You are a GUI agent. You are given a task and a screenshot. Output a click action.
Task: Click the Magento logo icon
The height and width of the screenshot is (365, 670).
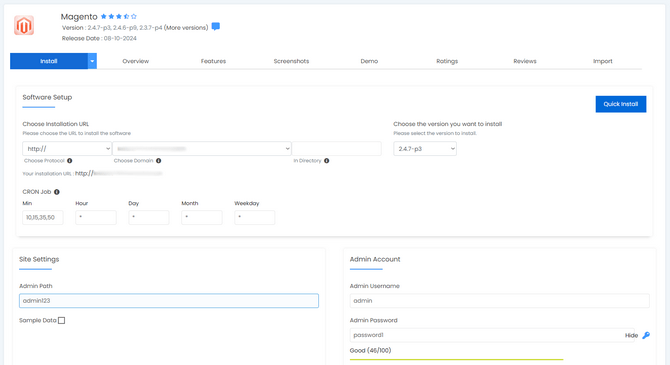(24, 26)
